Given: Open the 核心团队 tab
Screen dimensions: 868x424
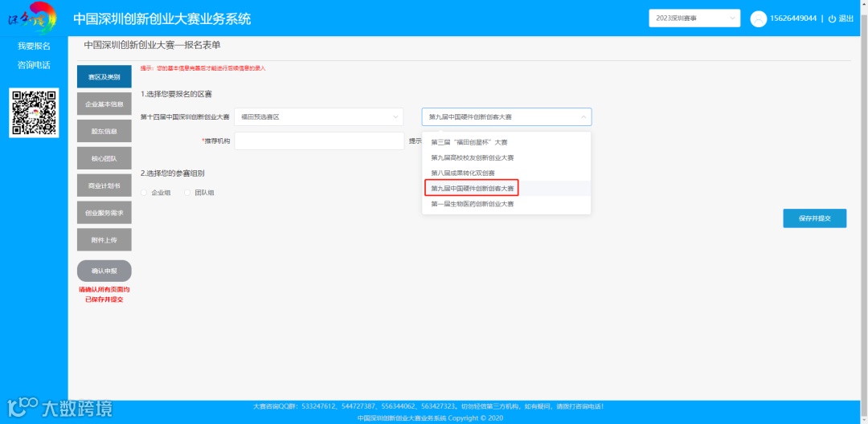Looking at the screenshot, I should [x=104, y=158].
